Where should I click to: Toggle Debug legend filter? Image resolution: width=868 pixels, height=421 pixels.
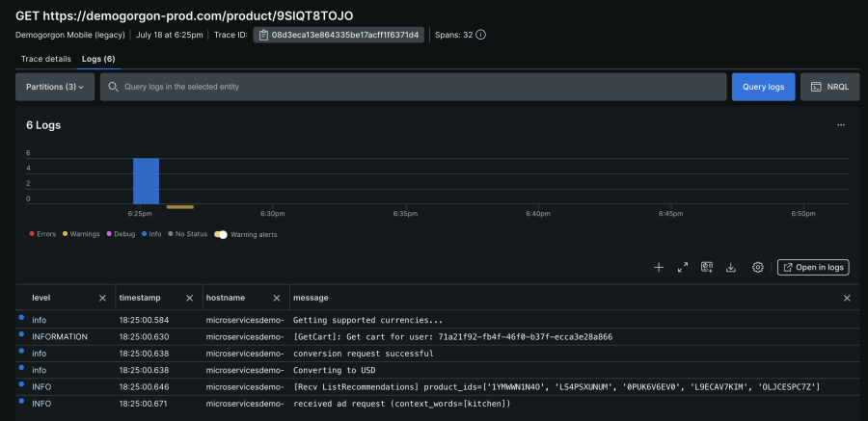(x=121, y=234)
